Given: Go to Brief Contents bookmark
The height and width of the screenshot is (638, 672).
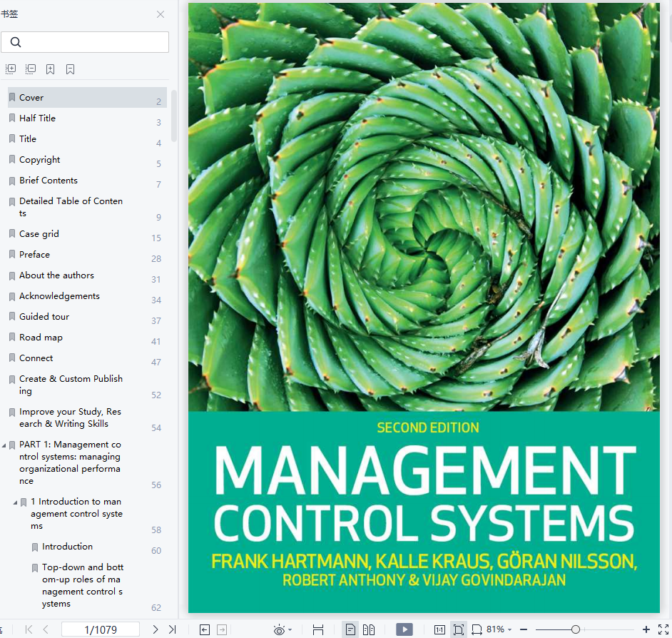Looking at the screenshot, I should [x=49, y=180].
